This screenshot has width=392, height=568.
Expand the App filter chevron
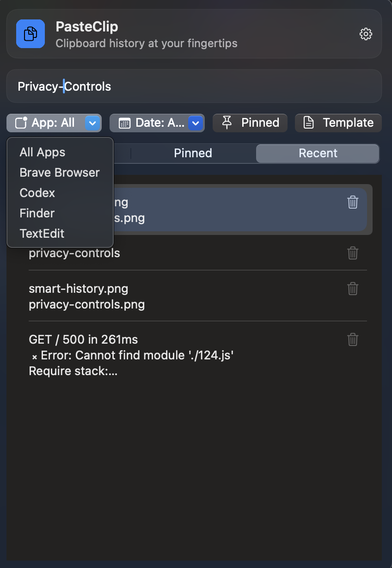tap(92, 123)
